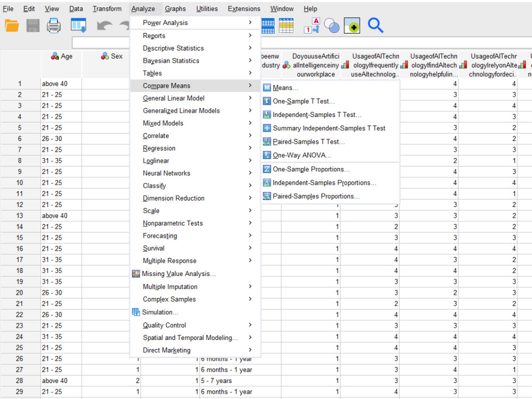Click the Select Cases toolbar icon
Image resolution: width=532 pixels, height=399 pixels.
(x=286, y=26)
